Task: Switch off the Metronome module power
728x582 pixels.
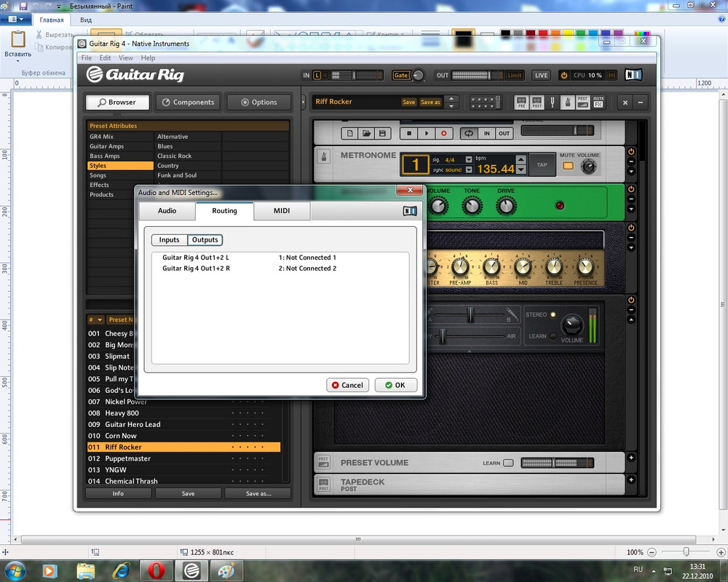Action: pos(631,152)
